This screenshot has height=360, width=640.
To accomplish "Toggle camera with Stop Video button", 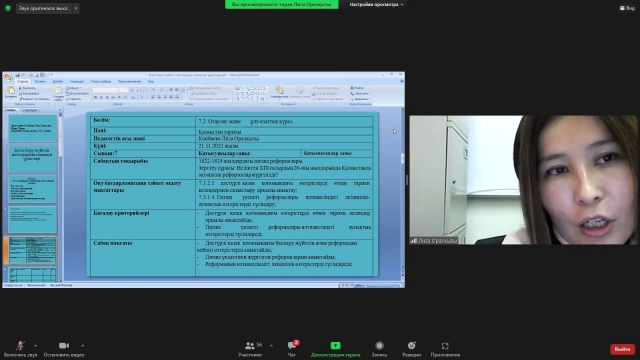I will (x=64, y=345).
